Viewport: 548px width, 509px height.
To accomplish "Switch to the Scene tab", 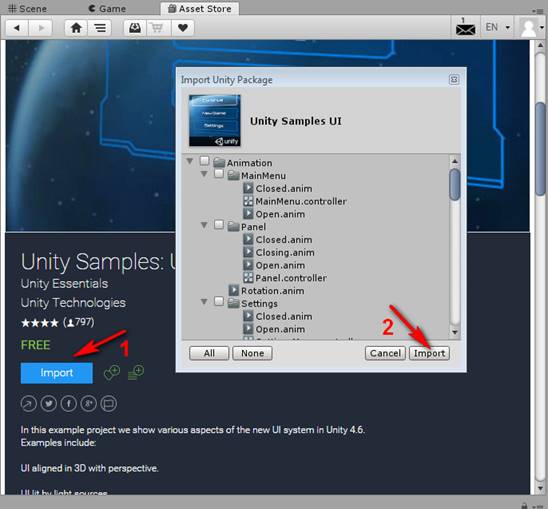I will tap(27, 8).
